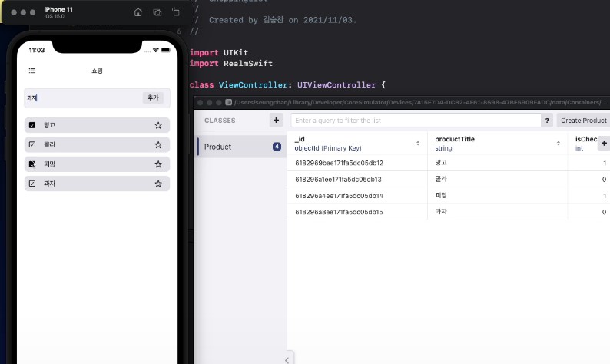The height and width of the screenshot is (364, 610).
Task: Add a new class with the plus button
Action: pos(276,121)
